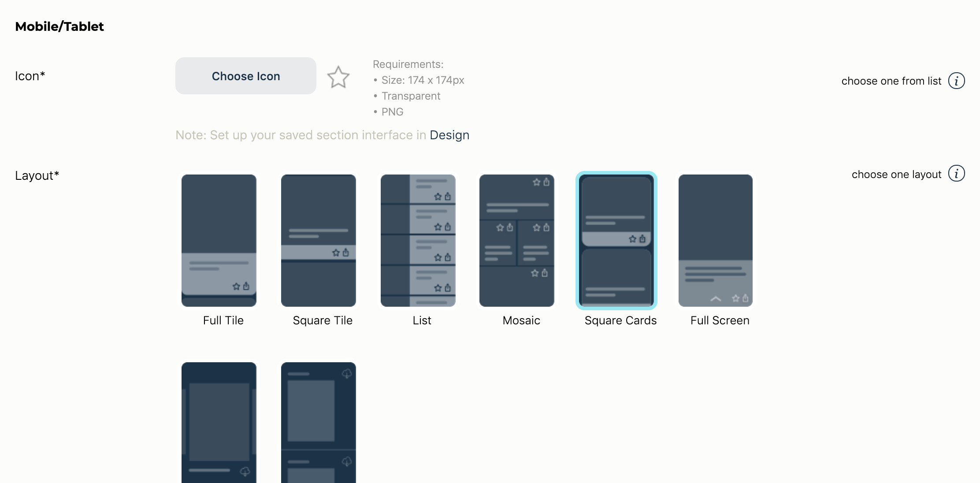Click the share icon in the Square Cards preview
980x483 pixels.
click(642, 239)
